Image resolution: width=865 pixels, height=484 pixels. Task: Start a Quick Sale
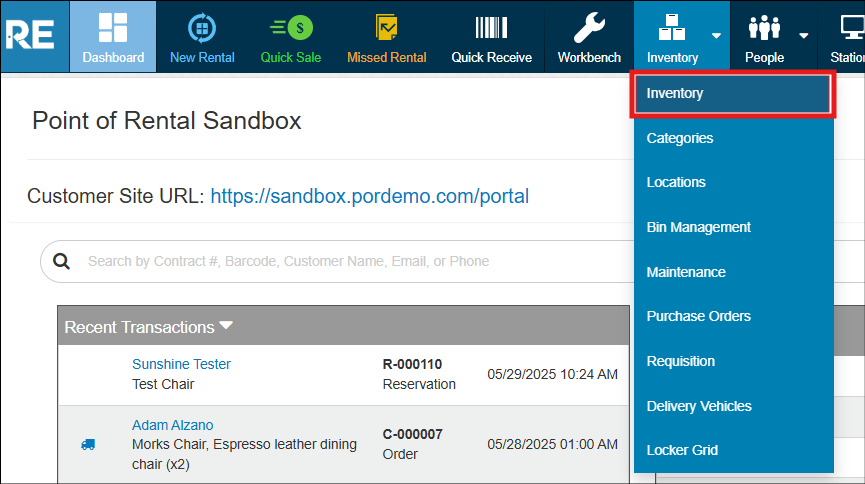[291, 28]
